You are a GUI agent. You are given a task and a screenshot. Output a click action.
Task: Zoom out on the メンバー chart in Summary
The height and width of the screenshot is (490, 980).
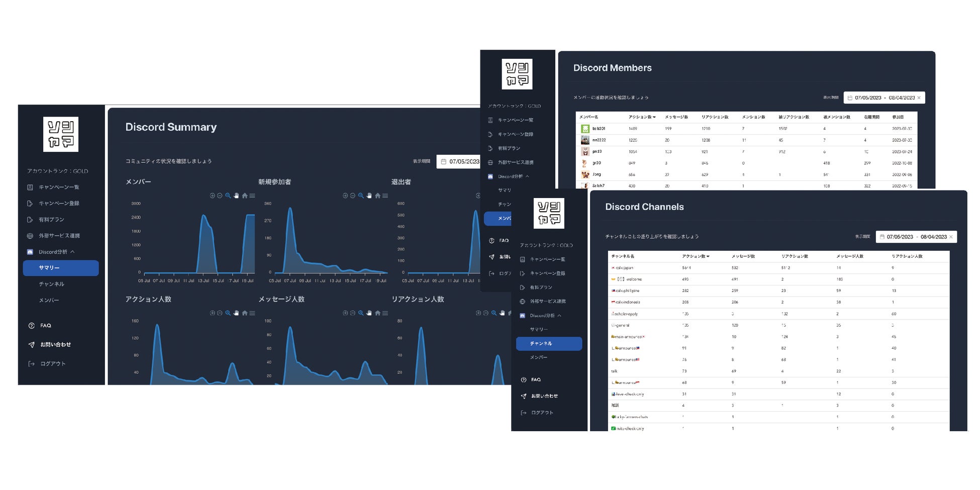(220, 195)
